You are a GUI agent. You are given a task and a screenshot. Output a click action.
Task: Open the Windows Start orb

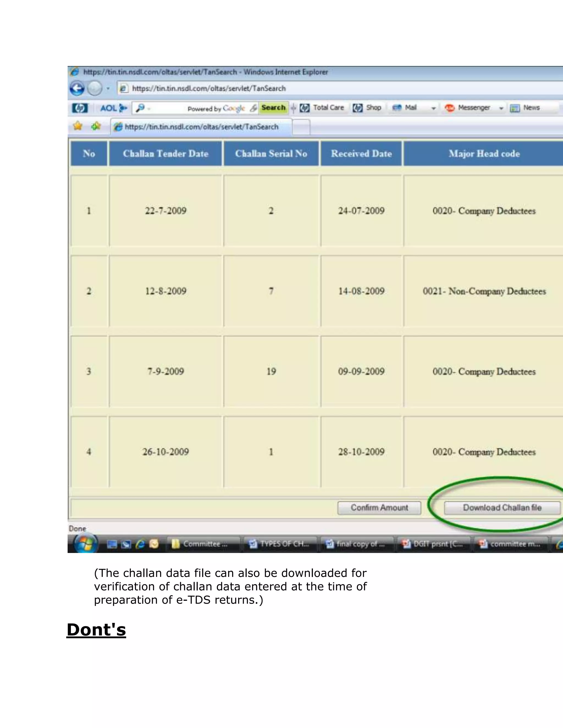click(86, 544)
